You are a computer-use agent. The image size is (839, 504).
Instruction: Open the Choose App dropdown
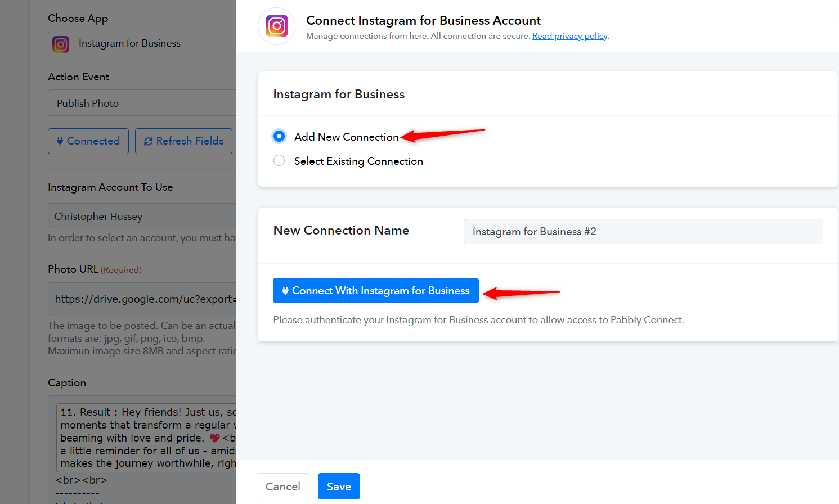click(142, 44)
